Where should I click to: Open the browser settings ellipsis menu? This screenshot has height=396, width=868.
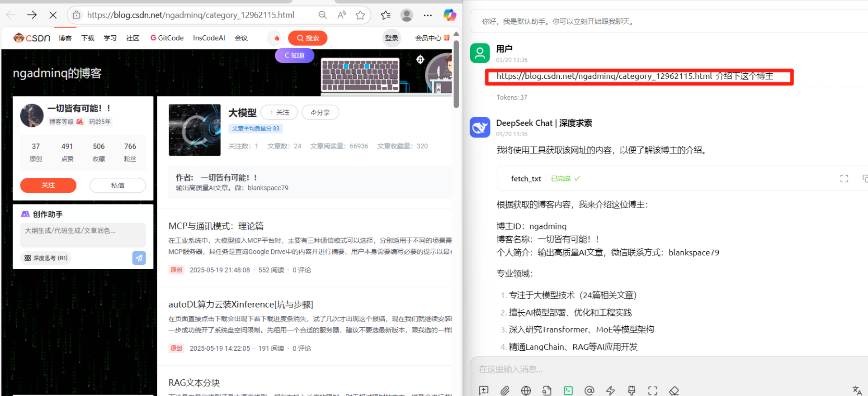click(x=428, y=15)
